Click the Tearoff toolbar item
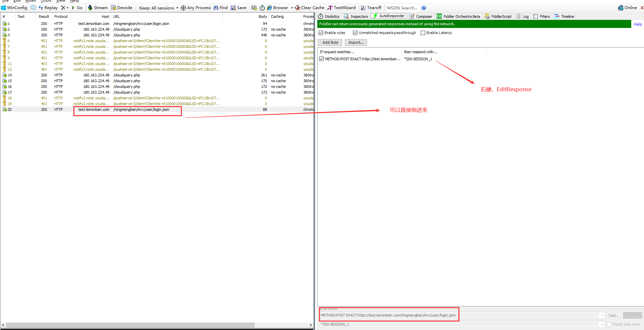 (371, 8)
